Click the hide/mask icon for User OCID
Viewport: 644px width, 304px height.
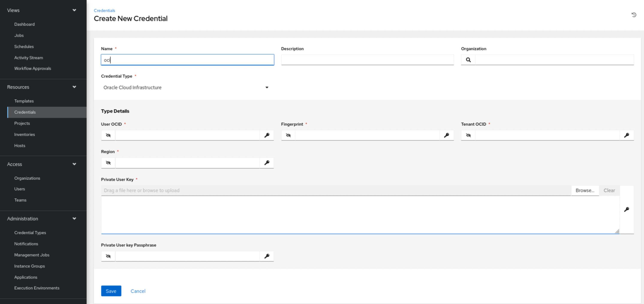click(x=108, y=135)
